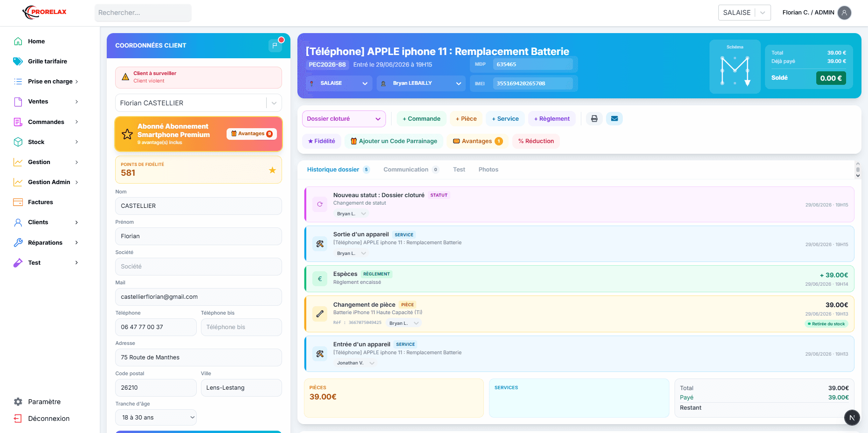868x433 pixels.
Task: Expand the Ventes sidebar menu
Action: point(47,102)
